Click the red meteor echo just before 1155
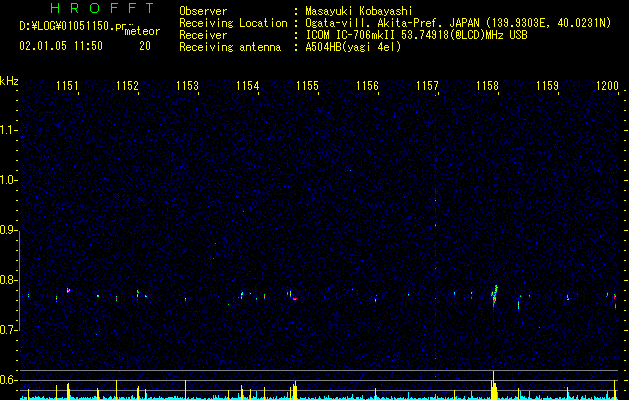Screen dimensions: 629x400 tap(294, 298)
